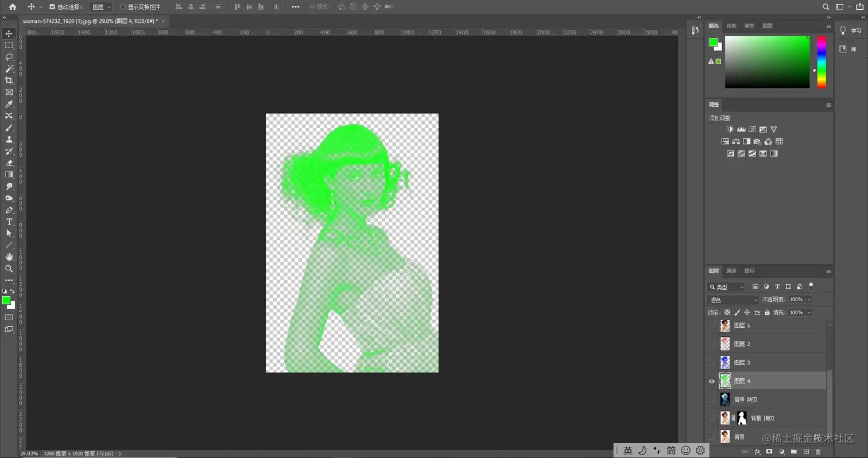The height and width of the screenshot is (458, 868).
Task: Select the Eyedropper tool
Action: pos(9,104)
